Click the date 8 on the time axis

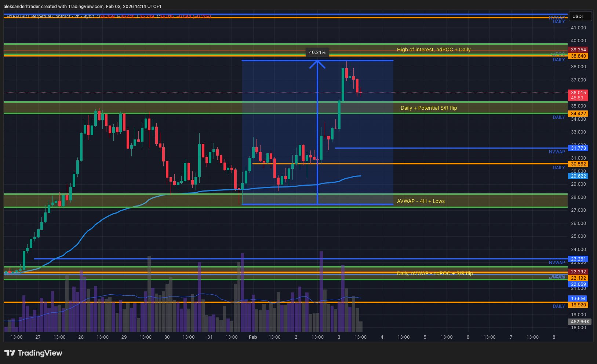pos(554,337)
